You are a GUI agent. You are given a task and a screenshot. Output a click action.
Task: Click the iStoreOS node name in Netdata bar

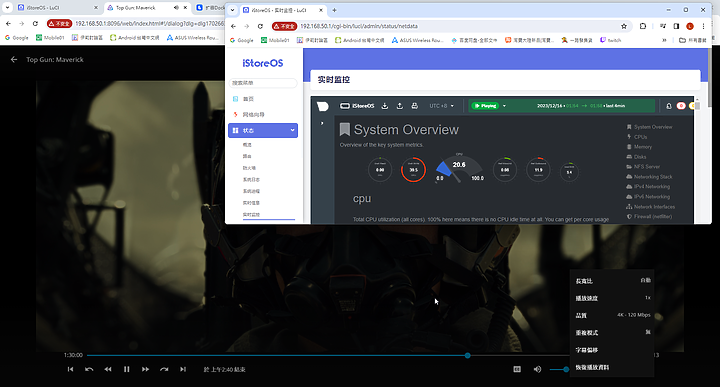click(x=357, y=106)
